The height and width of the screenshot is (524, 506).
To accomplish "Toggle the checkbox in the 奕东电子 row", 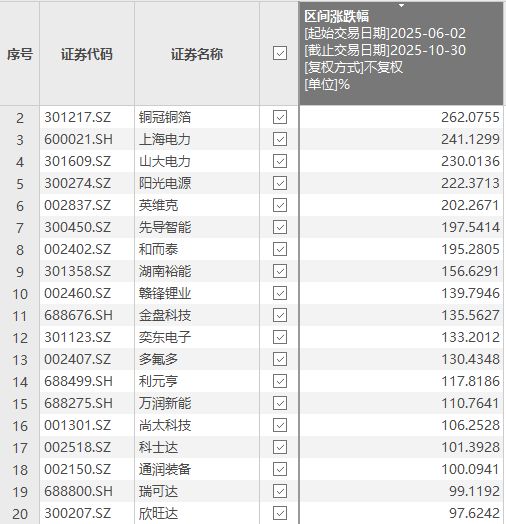I will pos(280,337).
